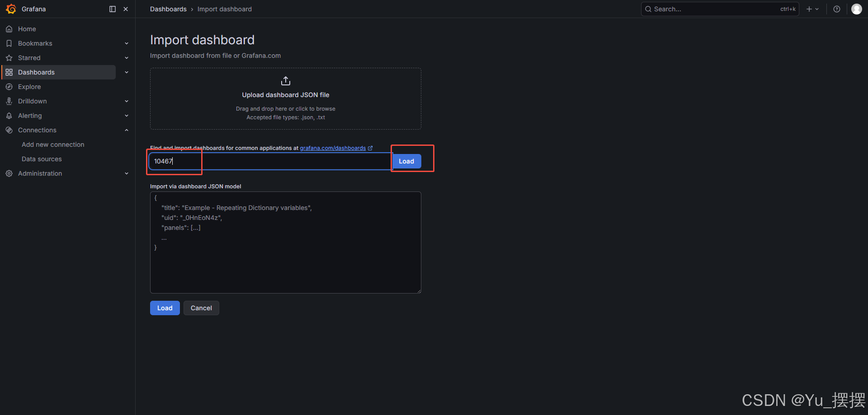Open the dropdown arrow beside plus icon

(817, 9)
